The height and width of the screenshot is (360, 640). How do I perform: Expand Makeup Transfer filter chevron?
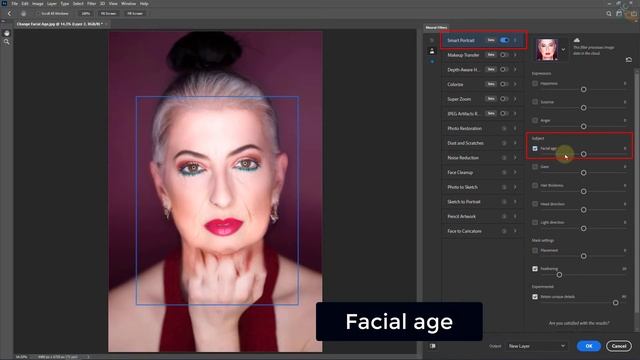515,55
